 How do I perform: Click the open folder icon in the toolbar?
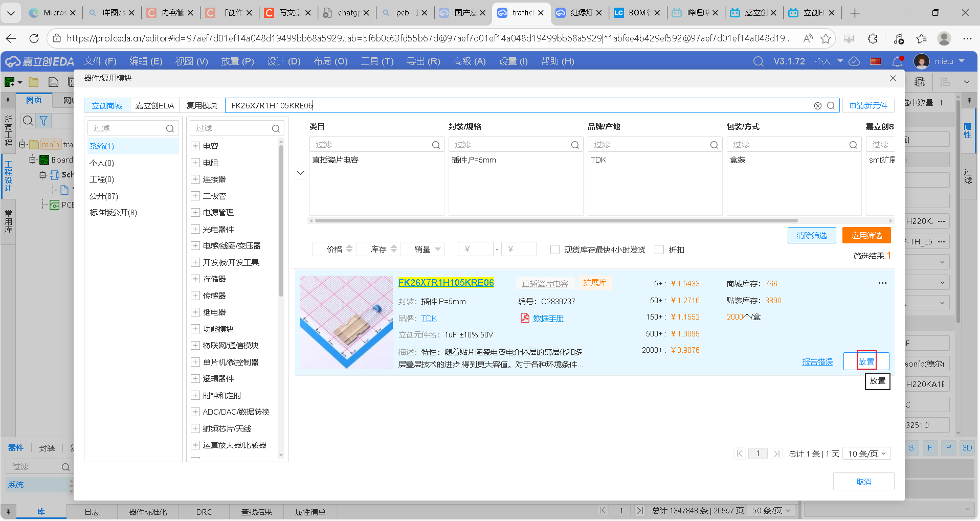[x=33, y=81]
